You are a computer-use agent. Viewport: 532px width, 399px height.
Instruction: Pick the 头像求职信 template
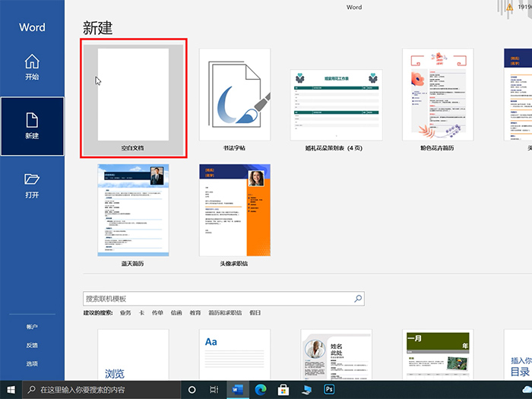click(235, 210)
